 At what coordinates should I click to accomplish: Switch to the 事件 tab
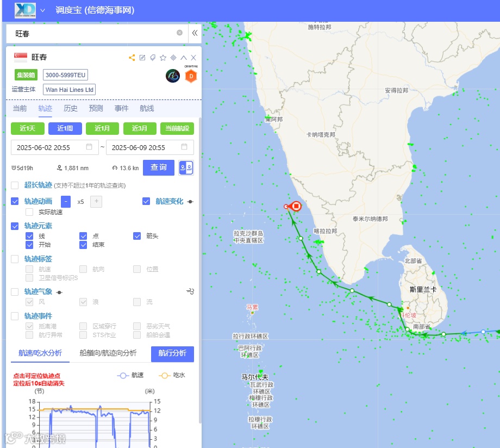coord(122,109)
